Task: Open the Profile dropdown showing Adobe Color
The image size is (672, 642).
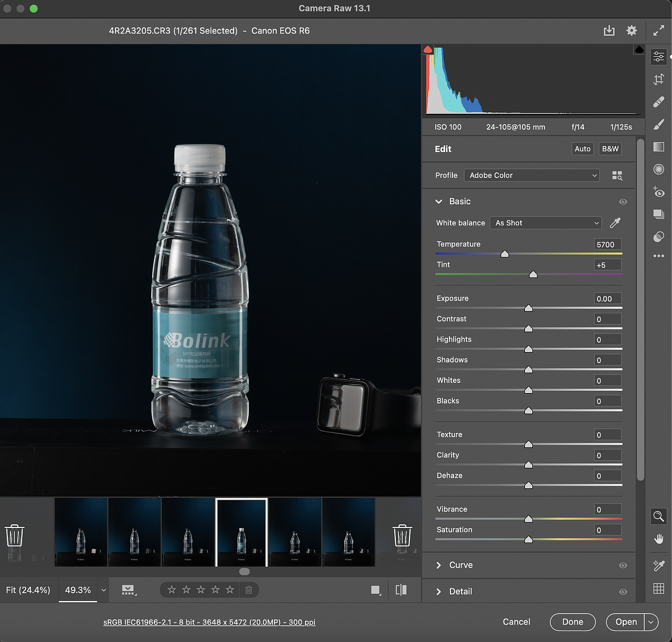Action: (532, 175)
